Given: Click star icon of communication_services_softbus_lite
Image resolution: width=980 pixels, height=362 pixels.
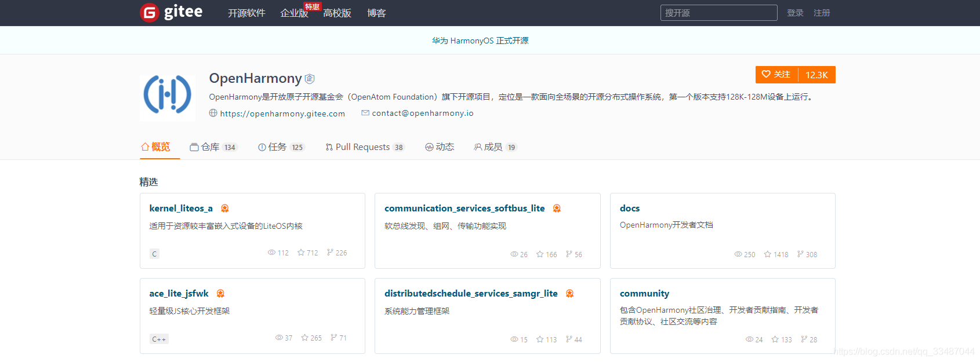Looking at the screenshot, I should [x=540, y=254].
